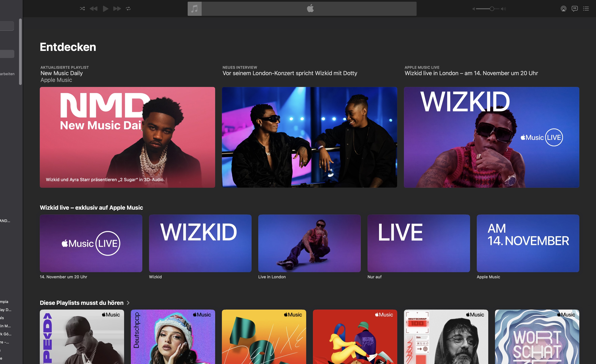Open the Up Next queue list
This screenshot has width=596, height=364.
pyautogui.click(x=586, y=9)
